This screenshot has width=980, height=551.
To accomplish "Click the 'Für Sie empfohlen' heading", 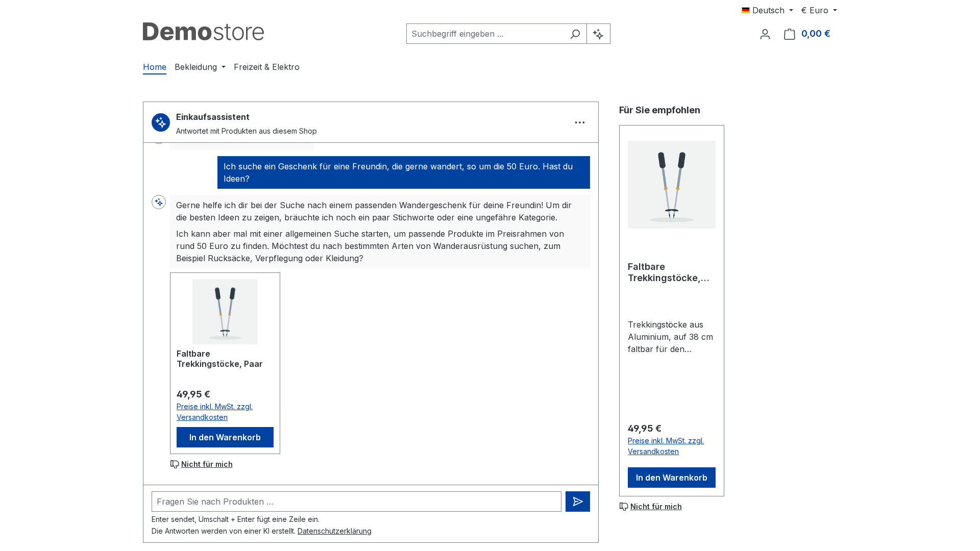I will tap(659, 110).
